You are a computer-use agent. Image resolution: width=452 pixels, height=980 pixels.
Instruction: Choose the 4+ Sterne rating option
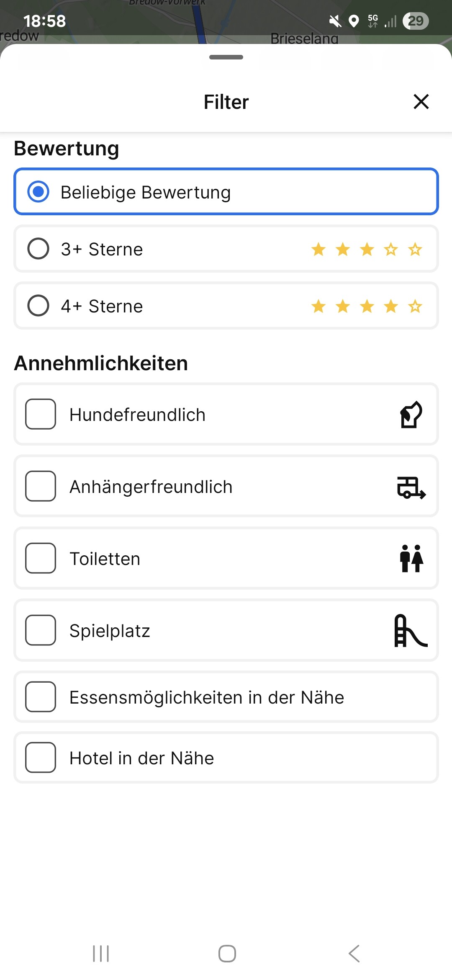pos(39,306)
